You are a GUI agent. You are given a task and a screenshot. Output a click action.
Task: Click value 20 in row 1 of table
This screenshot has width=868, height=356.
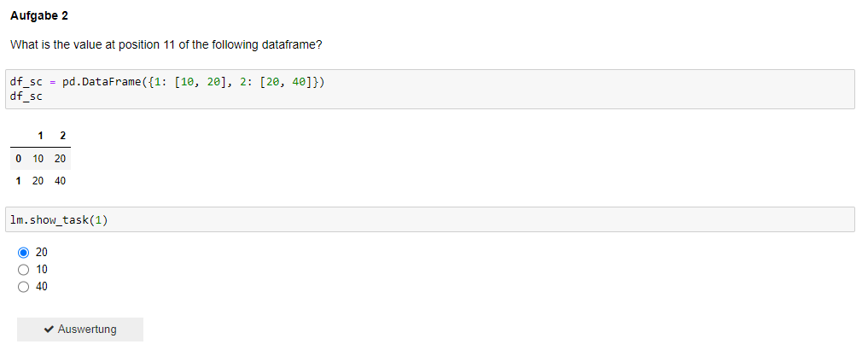pyautogui.click(x=38, y=181)
